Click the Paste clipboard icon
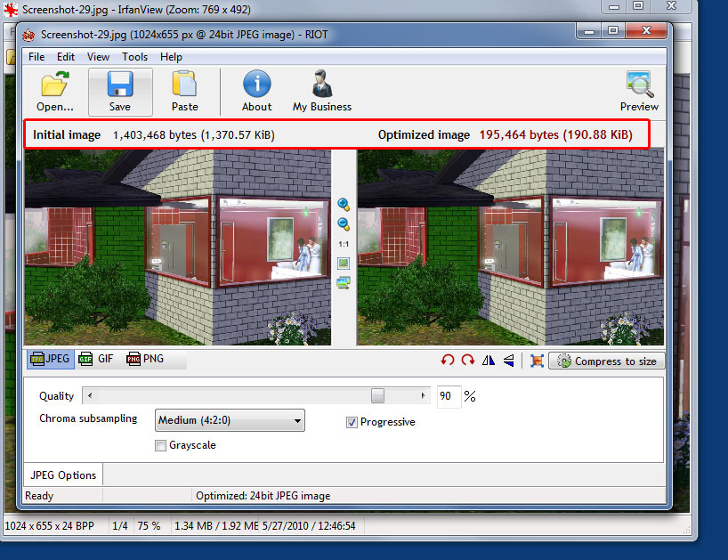Viewport: 728px width, 560px height. [x=184, y=92]
